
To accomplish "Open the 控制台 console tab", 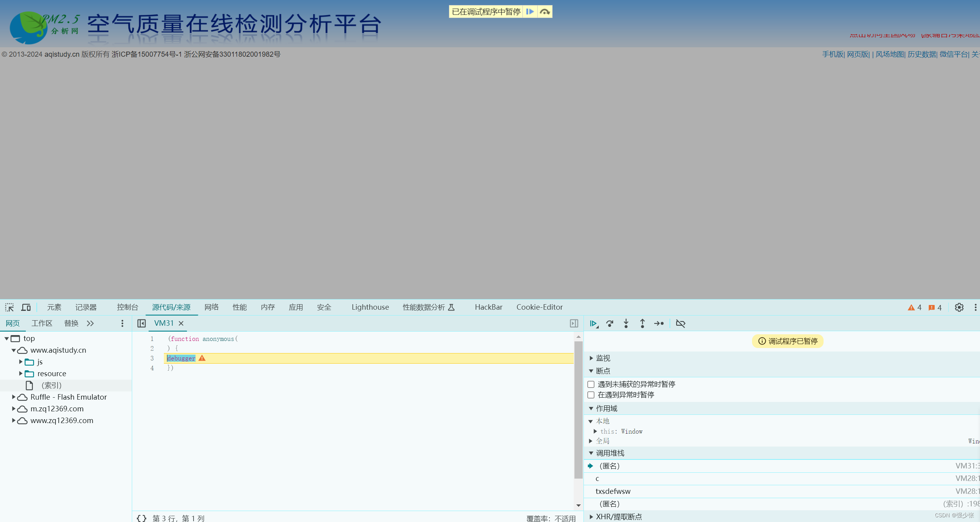I will pos(127,307).
